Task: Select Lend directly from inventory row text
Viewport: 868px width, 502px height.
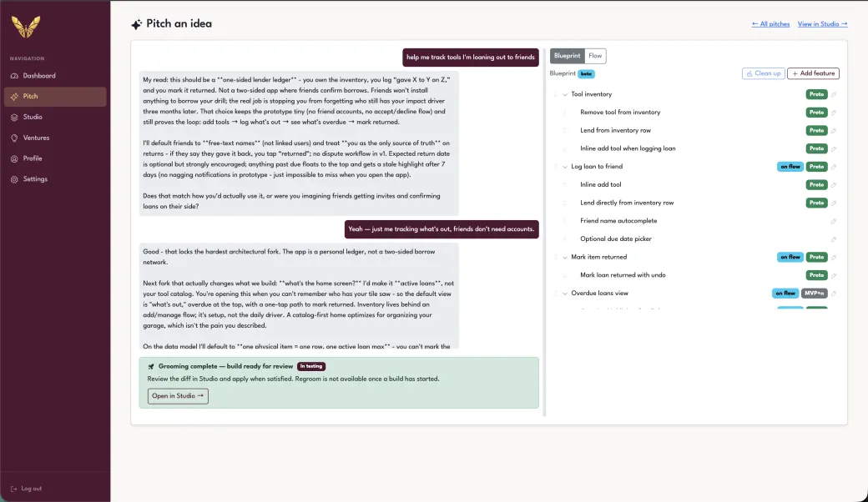Action: (627, 203)
